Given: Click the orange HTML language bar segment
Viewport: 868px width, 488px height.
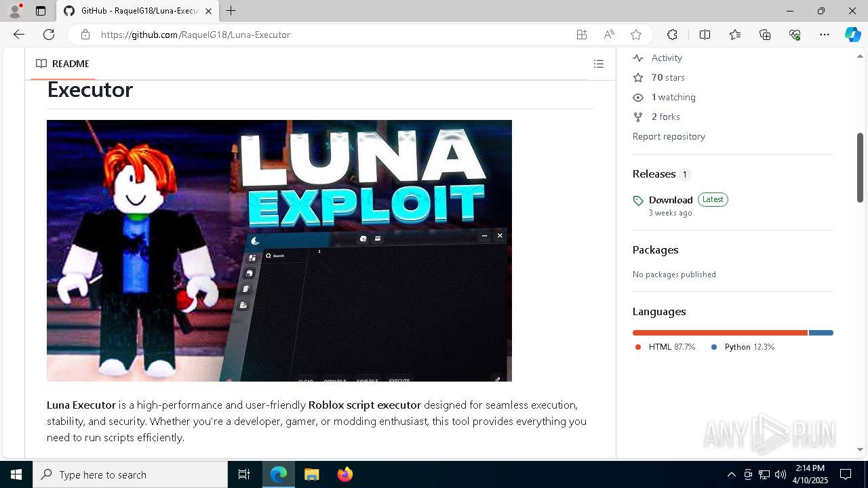Looking at the screenshot, I should click(x=720, y=333).
